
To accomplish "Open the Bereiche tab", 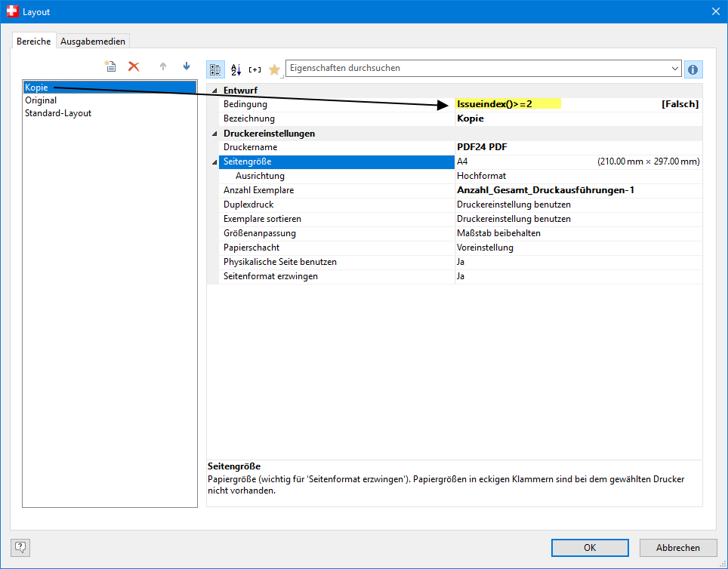I will point(33,41).
